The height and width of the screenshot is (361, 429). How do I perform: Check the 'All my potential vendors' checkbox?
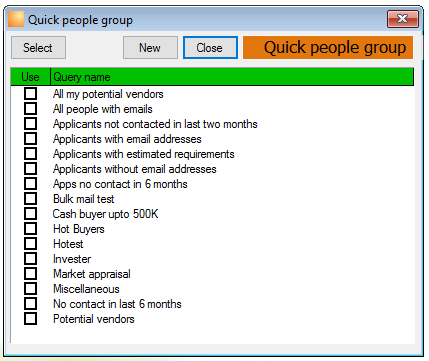(x=30, y=94)
